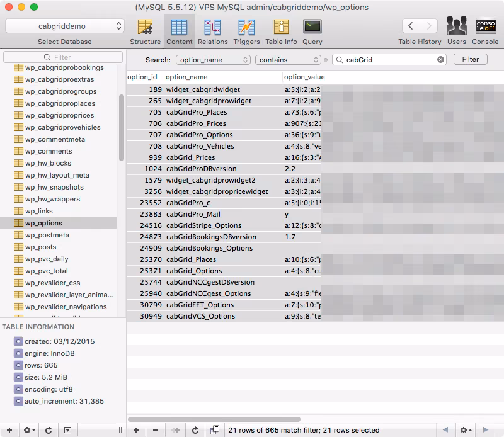Select the wp_pvc_daily table

tap(58, 259)
